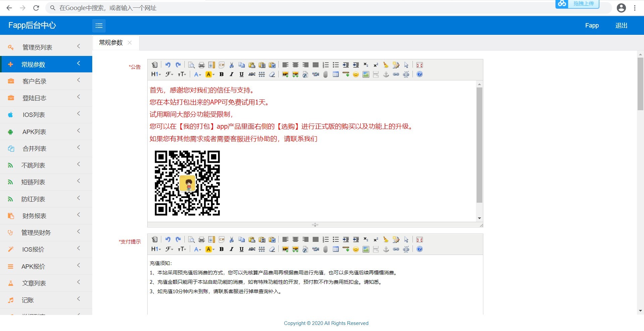Insert emoticon in 公告 editor
This screenshot has width=644, height=331.
click(x=356, y=74)
